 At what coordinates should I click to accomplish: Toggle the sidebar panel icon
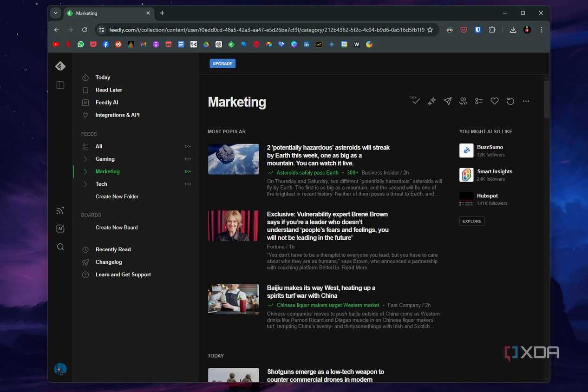tap(60, 85)
